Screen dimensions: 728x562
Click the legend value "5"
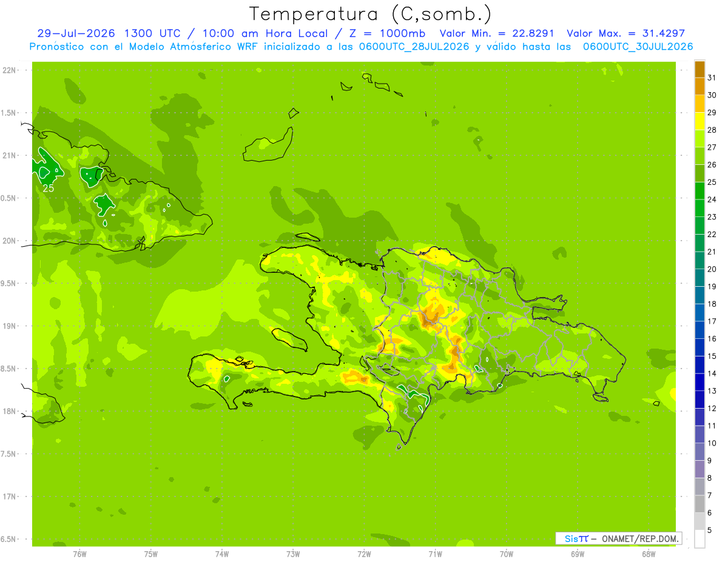pos(710,530)
